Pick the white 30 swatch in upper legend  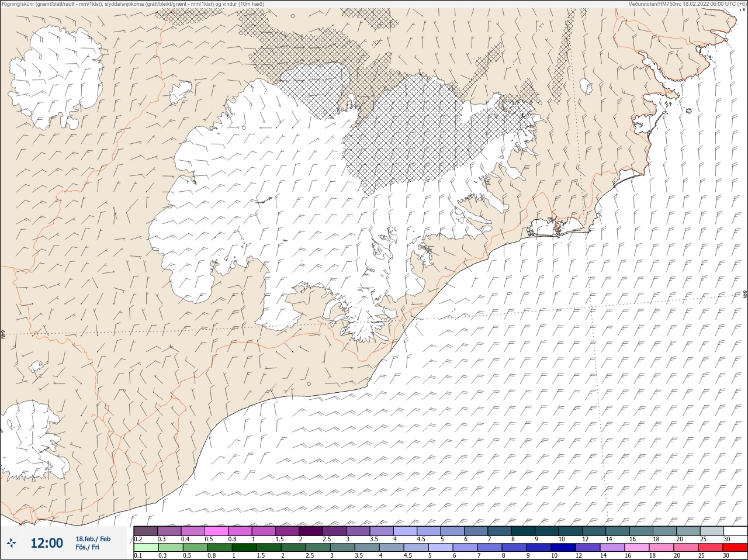(x=735, y=531)
